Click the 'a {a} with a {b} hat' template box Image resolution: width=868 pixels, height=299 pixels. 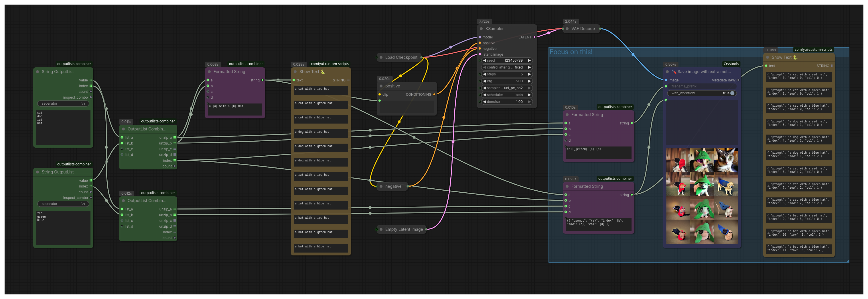coord(235,109)
